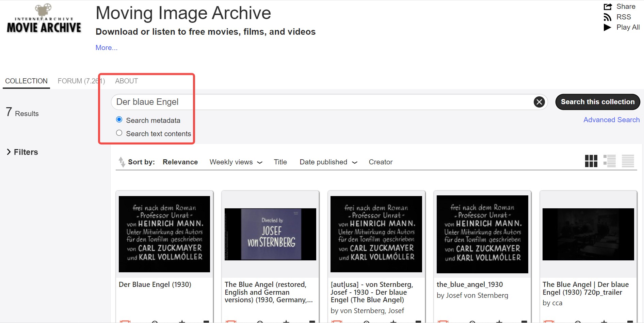Image resolution: width=644 pixels, height=323 pixels.
Task: Toggle sort direction arrows icon
Action: coord(122,162)
